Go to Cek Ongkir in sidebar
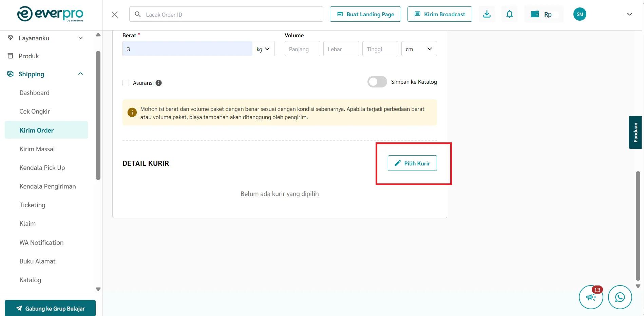The image size is (644, 316). coord(35,112)
